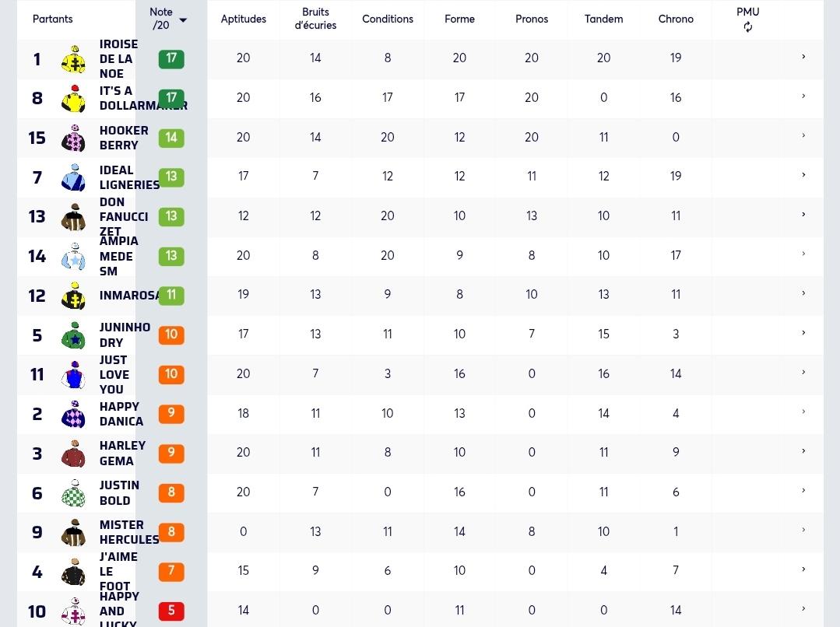Expand row chevron for Hooker Berry
Screen dimensions: 840x627
[803, 136]
